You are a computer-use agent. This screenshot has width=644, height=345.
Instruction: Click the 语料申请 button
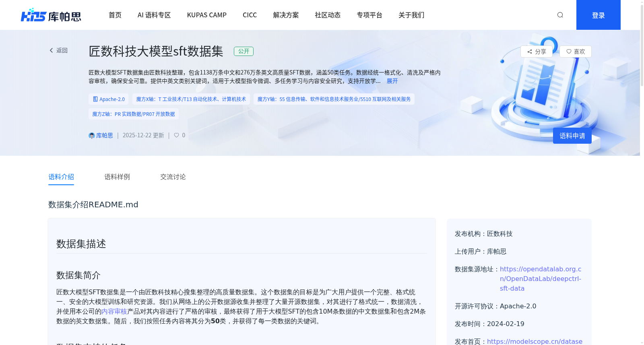(x=572, y=136)
